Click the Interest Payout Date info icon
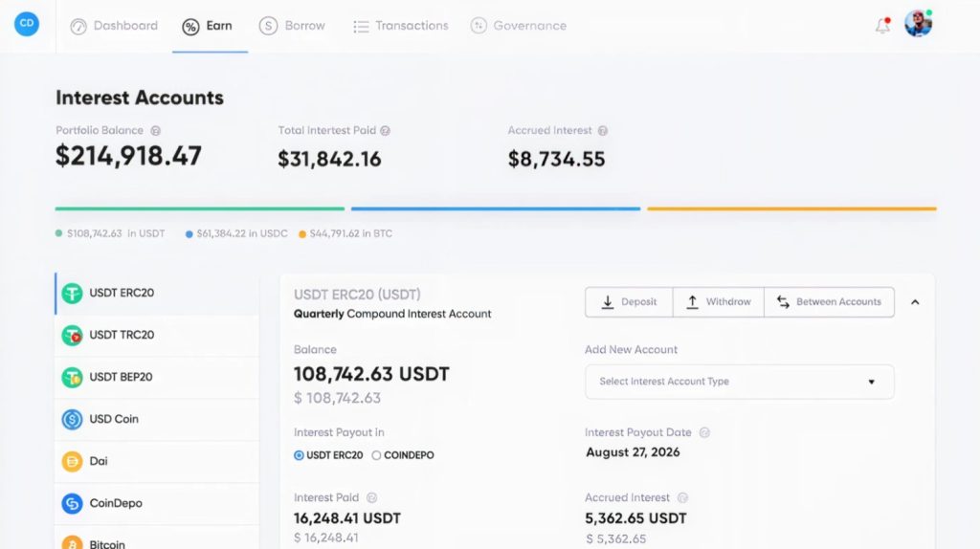The height and width of the screenshot is (549, 980). tap(704, 432)
